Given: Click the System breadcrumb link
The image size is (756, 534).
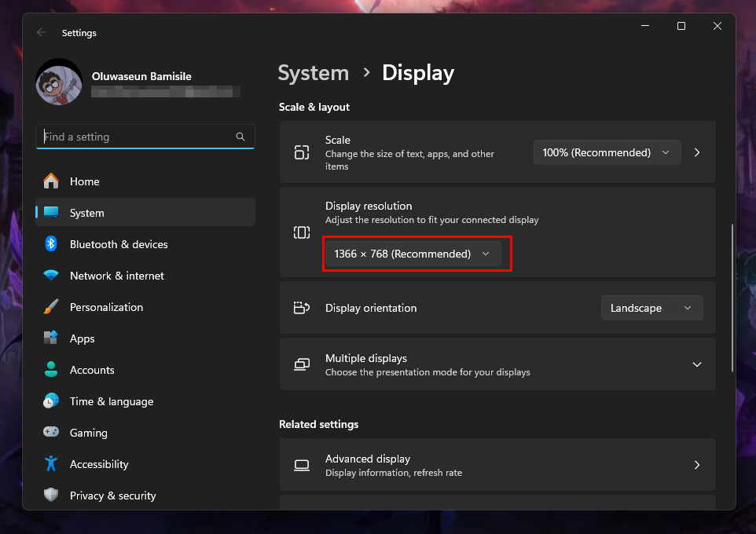Looking at the screenshot, I should pyautogui.click(x=313, y=73).
